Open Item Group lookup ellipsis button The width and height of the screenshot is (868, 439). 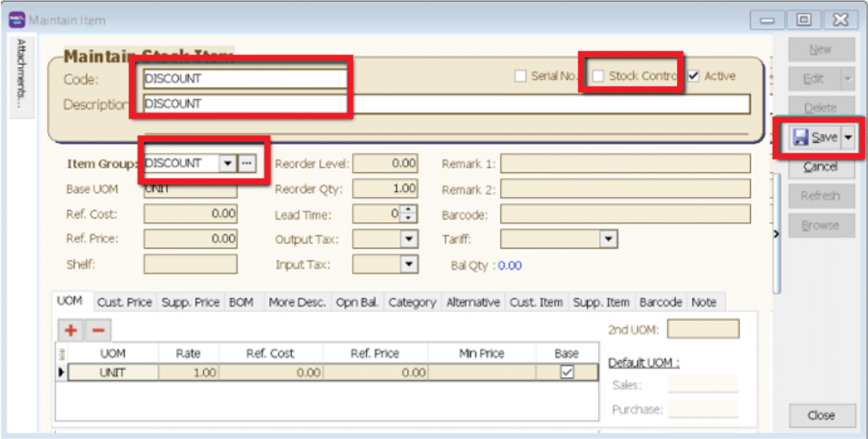247,163
